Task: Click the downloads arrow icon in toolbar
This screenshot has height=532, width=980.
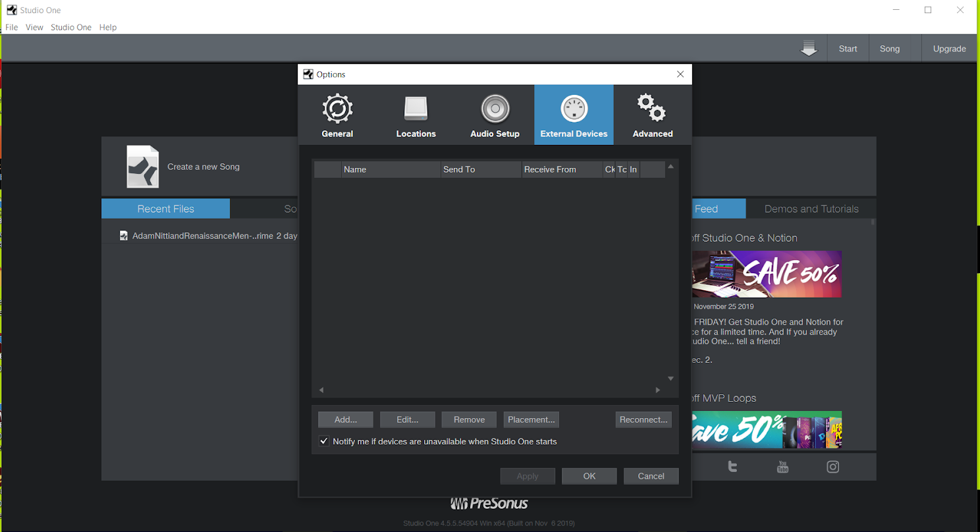Action: pos(809,49)
